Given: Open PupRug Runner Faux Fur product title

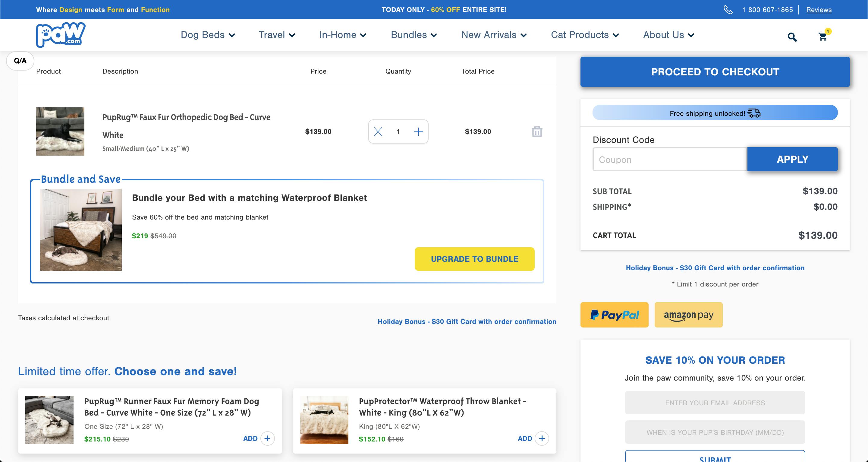Looking at the screenshot, I should (x=171, y=407).
